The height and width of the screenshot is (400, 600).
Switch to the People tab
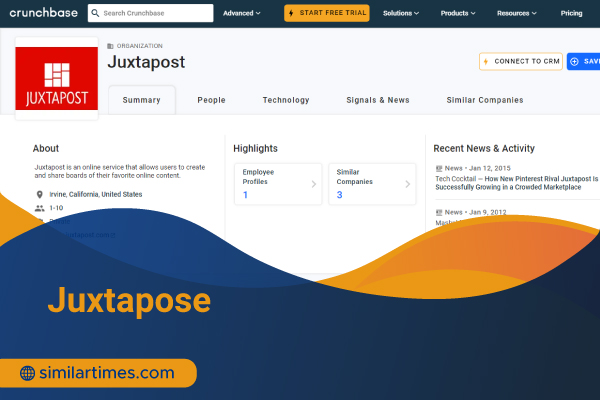(211, 100)
